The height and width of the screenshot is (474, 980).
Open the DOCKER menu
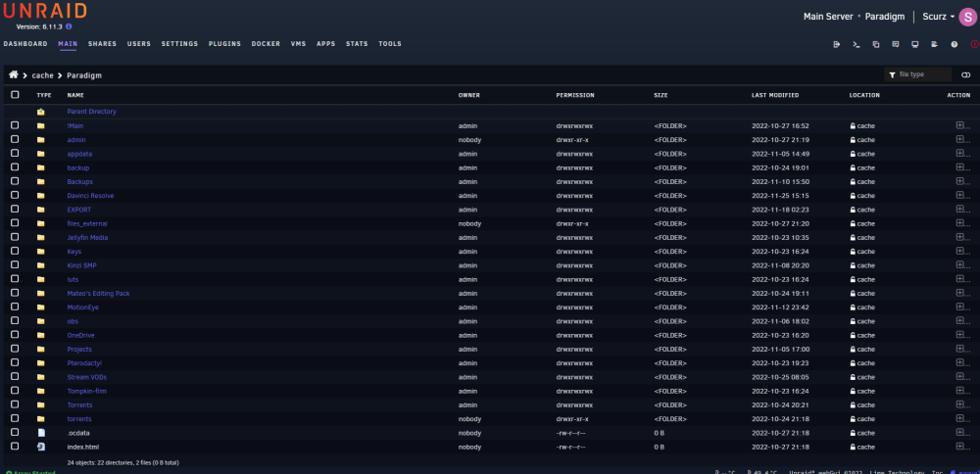pos(266,44)
